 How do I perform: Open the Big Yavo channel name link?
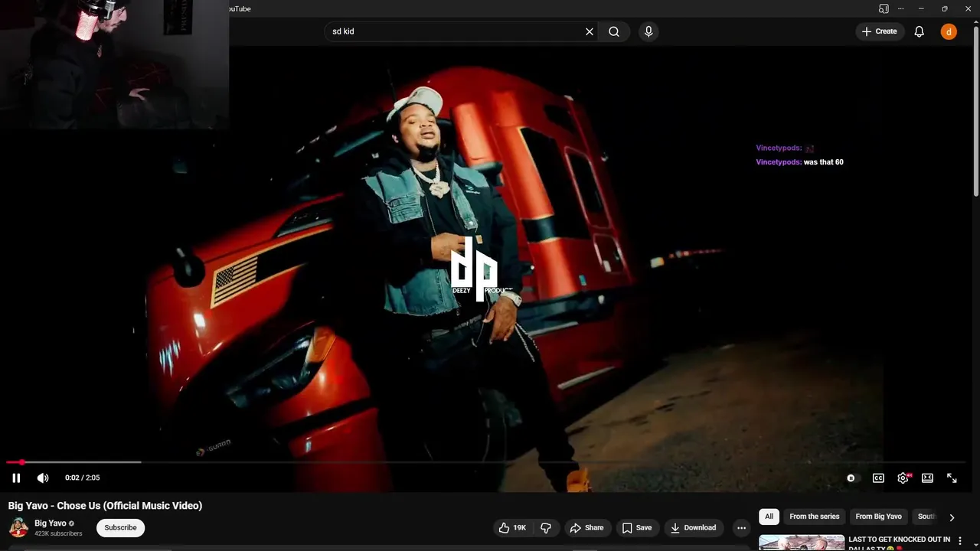51,523
